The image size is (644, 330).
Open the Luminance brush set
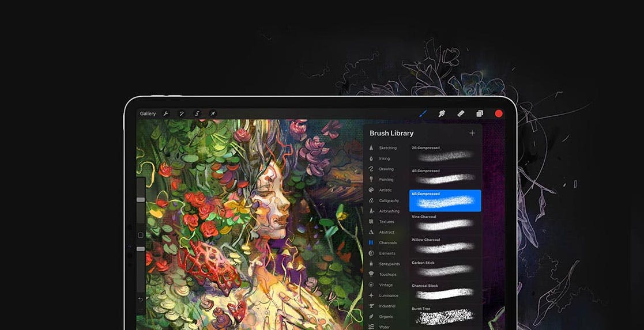point(383,295)
